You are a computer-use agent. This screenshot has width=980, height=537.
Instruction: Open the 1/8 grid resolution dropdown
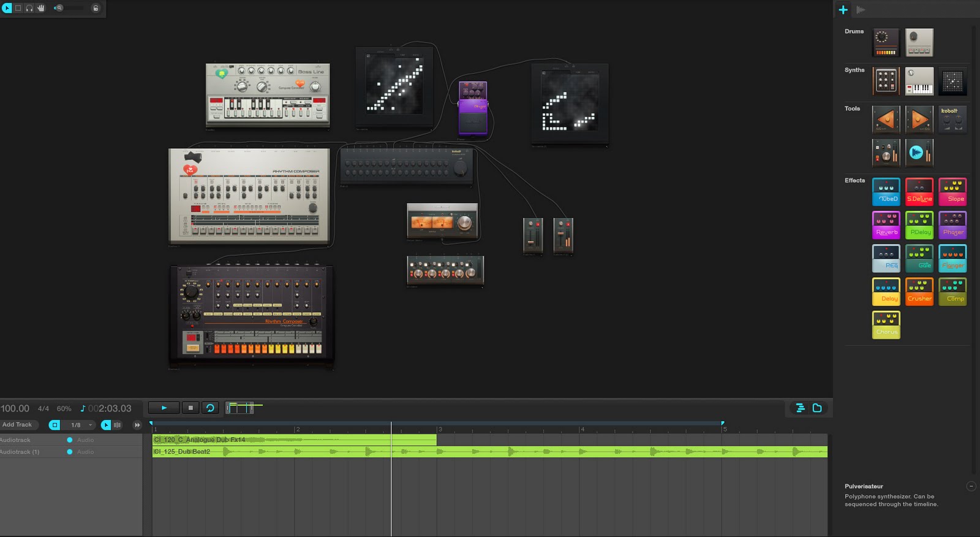[80, 425]
